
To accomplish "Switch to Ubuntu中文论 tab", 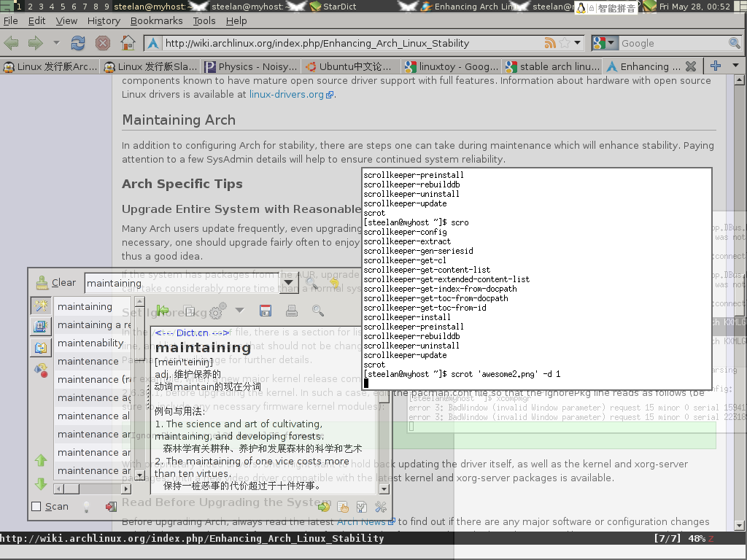I will click(x=351, y=66).
